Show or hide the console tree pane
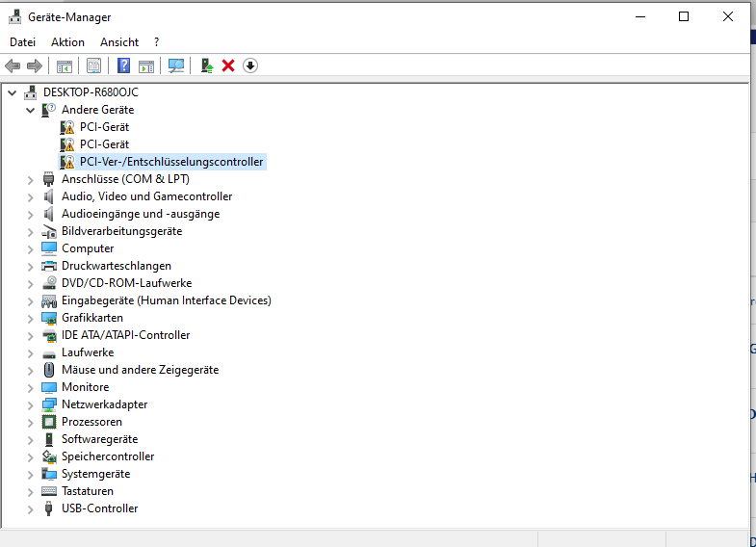 click(x=65, y=65)
